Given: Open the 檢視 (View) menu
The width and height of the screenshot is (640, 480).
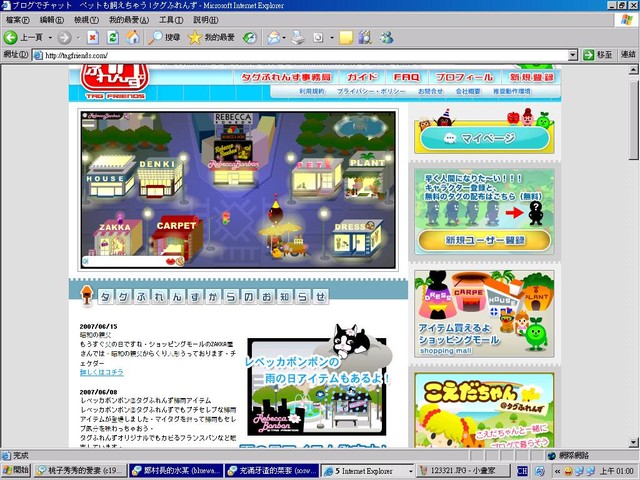Looking at the screenshot, I should pos(86,20).
